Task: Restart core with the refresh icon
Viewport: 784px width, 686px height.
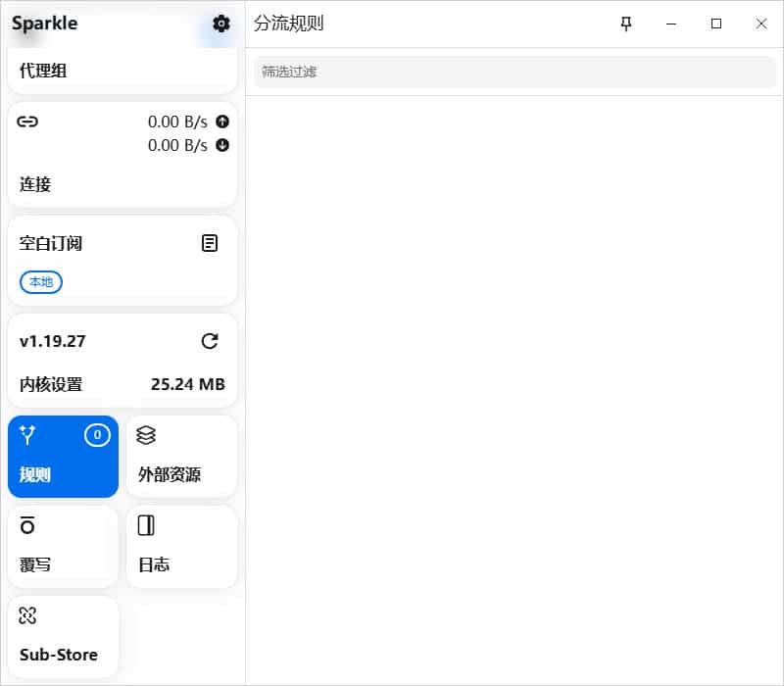Action: [x=210, y=341]
